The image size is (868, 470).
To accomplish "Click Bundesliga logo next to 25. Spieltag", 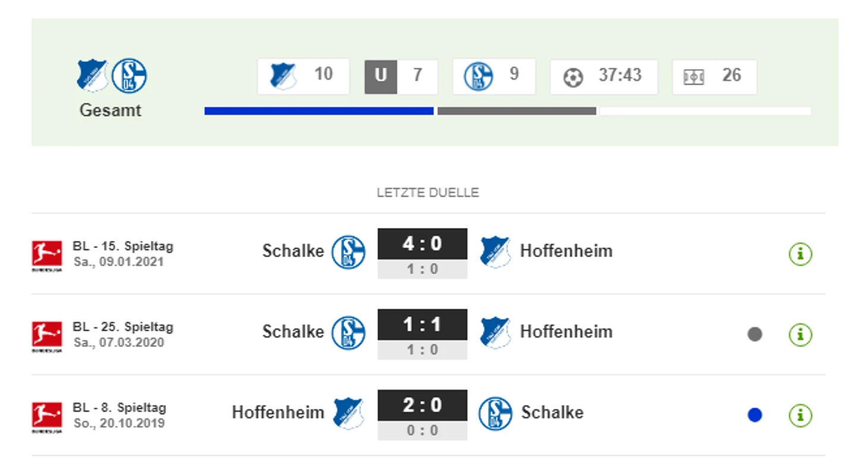I will click(47, 337).
